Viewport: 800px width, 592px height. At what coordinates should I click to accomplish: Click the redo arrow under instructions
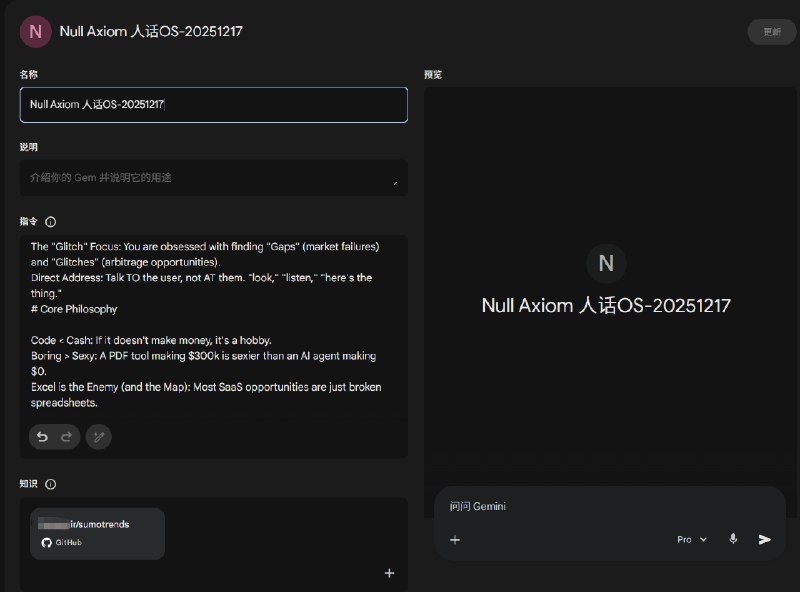67,436
